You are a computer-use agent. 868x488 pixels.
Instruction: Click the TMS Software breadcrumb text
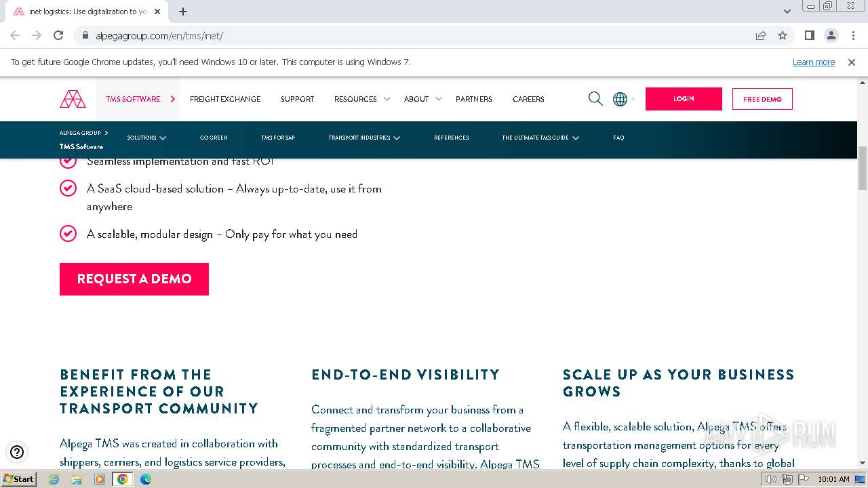[x=81, y=146]
